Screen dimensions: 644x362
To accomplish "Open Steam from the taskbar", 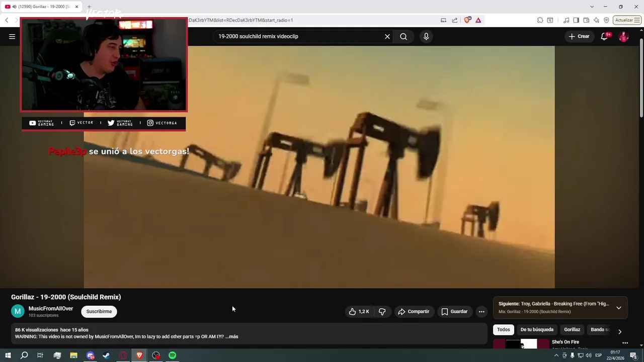I will 107,355.
